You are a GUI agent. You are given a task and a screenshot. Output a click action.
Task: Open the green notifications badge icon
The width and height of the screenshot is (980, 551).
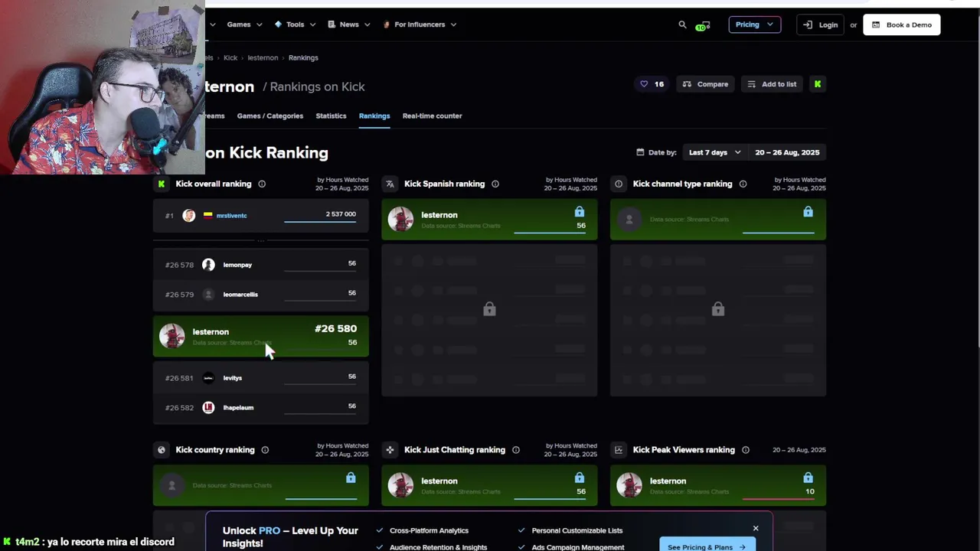[x=702, y=25]
